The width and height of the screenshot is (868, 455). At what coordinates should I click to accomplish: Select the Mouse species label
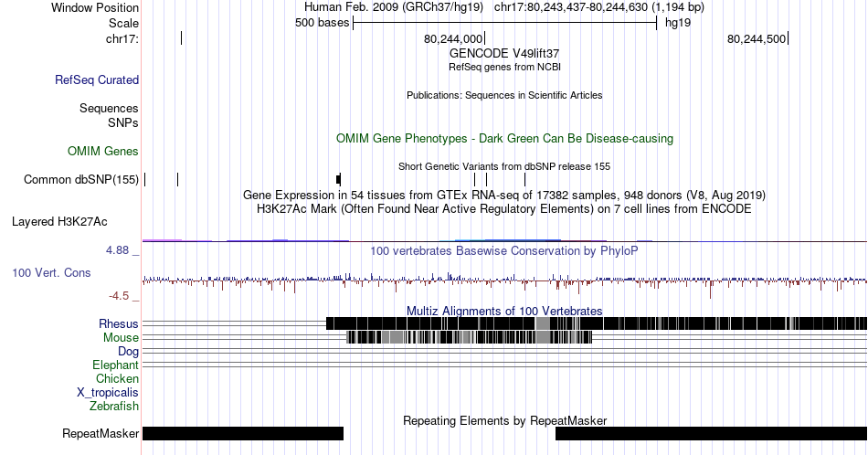[x=121, y=338]
